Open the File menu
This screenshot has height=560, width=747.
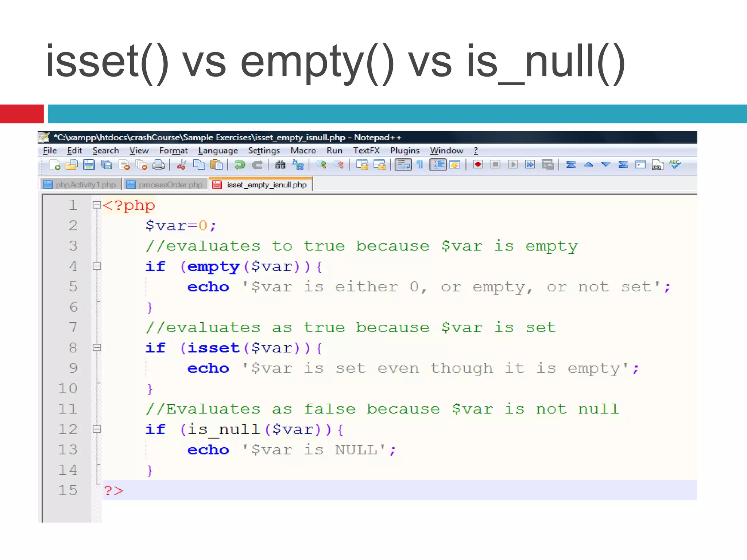point(50,151)
